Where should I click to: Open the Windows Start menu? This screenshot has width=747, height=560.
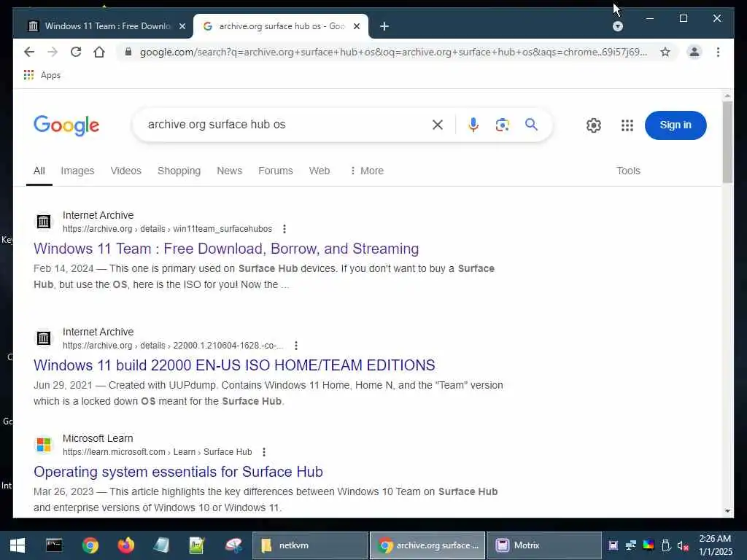click(18, 545)
